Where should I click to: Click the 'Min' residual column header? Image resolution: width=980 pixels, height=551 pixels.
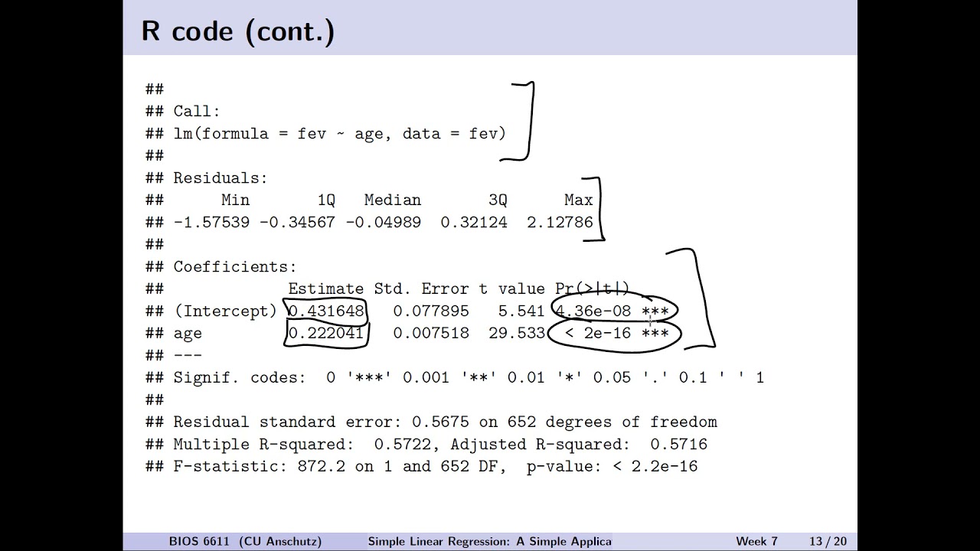click(235, 201)
